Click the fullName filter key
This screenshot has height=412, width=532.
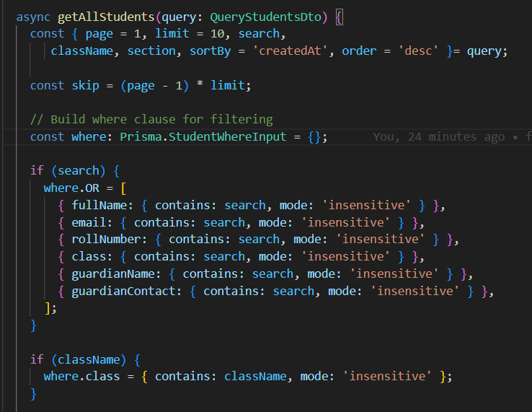tap(99, 206)
